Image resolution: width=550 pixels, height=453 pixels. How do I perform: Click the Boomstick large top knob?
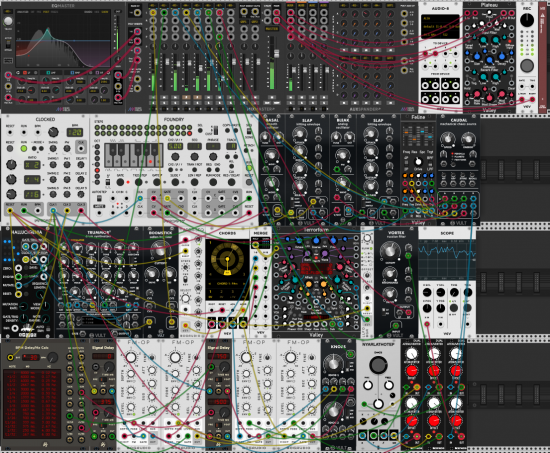[x=160, y=250]
